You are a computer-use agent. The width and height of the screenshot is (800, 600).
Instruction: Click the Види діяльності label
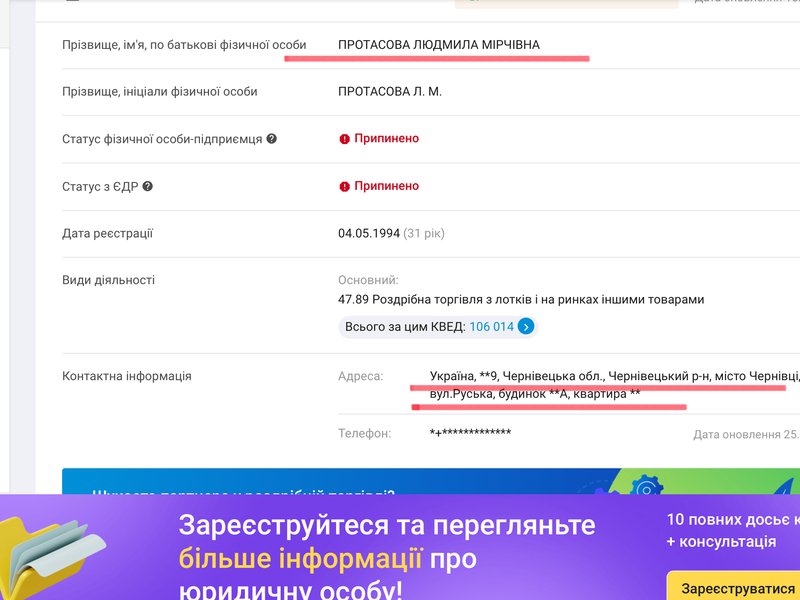coord(109,280)
